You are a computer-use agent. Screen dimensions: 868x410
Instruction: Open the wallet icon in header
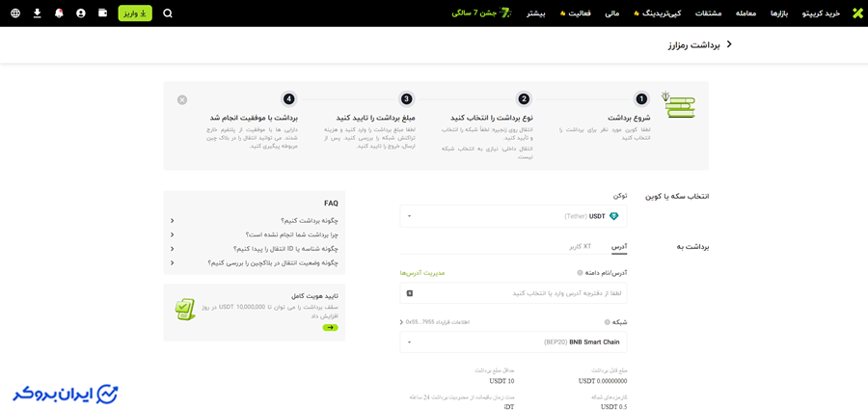(x=103, y=13)
